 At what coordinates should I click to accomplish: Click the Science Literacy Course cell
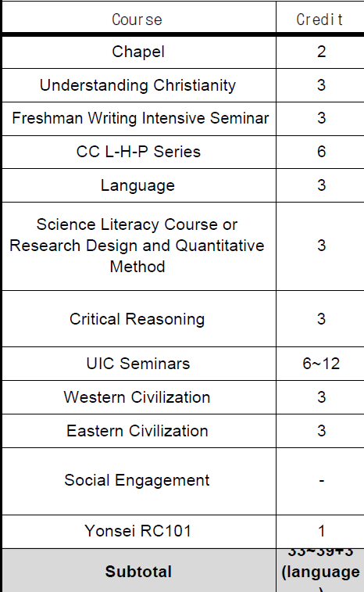pos(139,246)
